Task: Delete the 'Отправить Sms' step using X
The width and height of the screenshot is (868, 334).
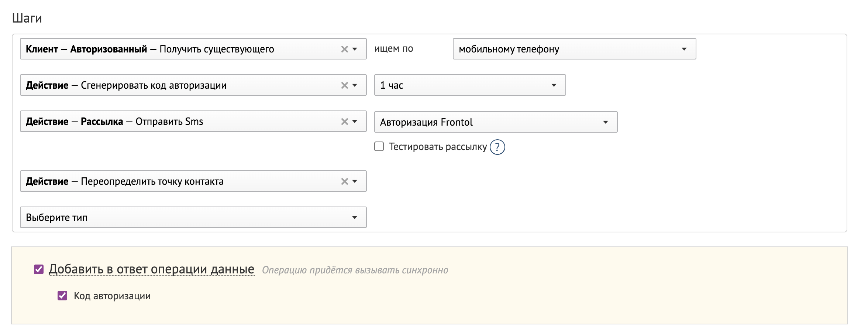Action: coord(344,122)
